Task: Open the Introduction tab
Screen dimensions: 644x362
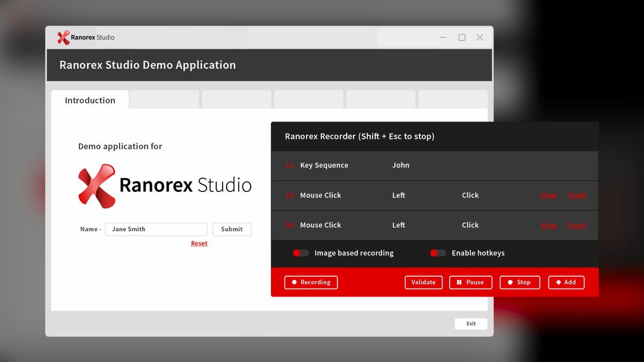Action: coord(90,100)
